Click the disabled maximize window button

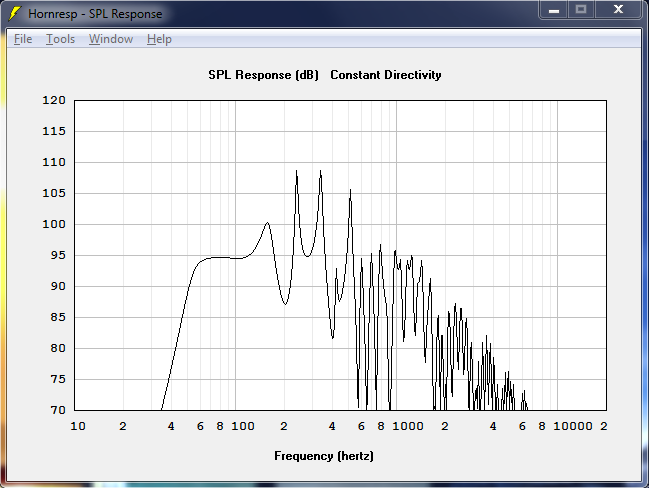[581, 10]
